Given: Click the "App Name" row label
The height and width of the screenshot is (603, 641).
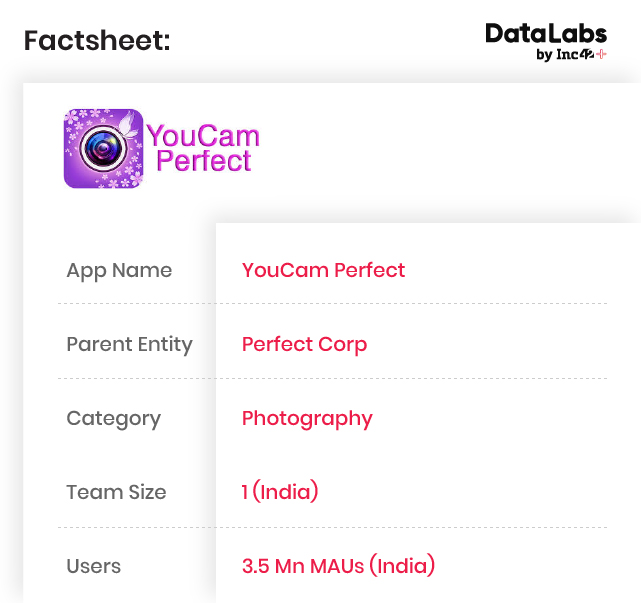Looking at the screenshot, I should tap(119, 270).
